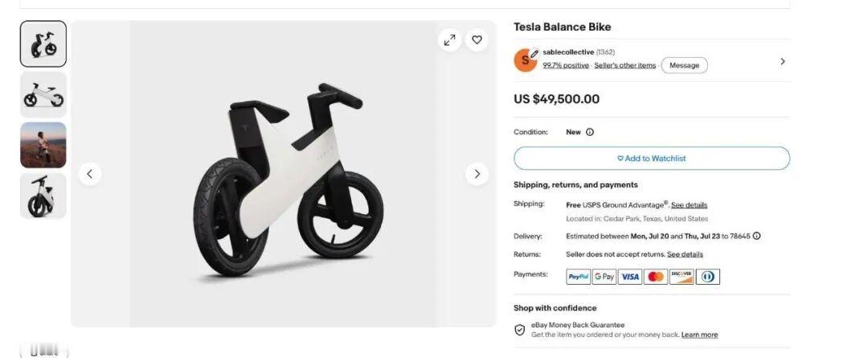Expand seller details with the right chevron
This screenshot has height=358, width=868.
782,61
